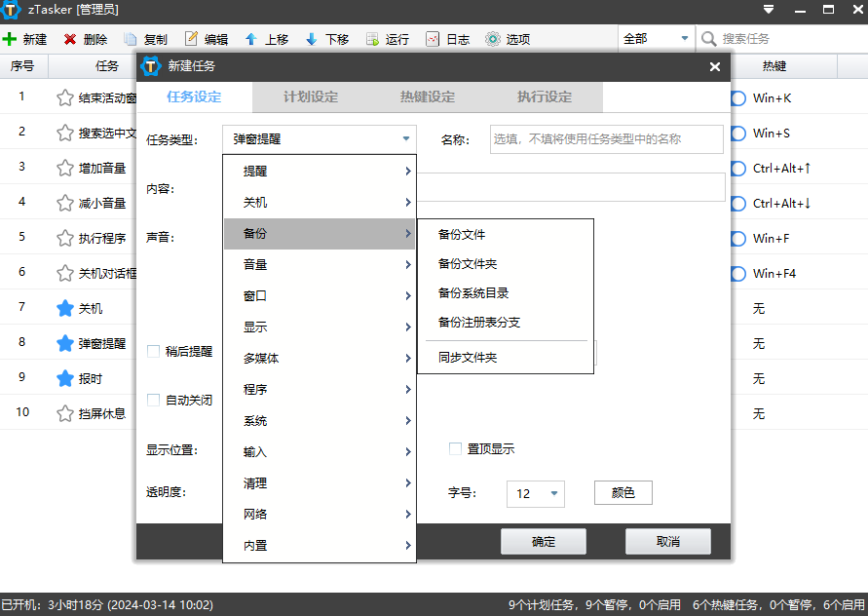Star the 挡屏休息 task
This screenshot has height=616, width=868.
(x=64, y=413)
